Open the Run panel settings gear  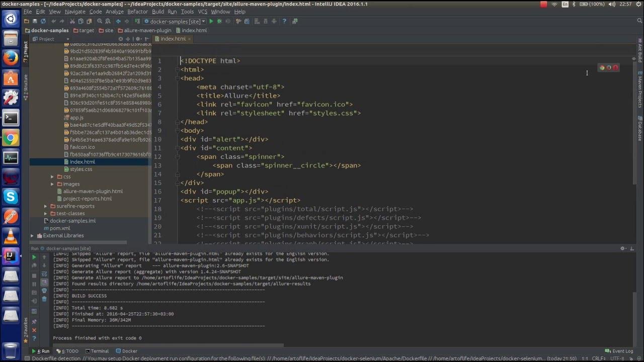pos(623,248)
